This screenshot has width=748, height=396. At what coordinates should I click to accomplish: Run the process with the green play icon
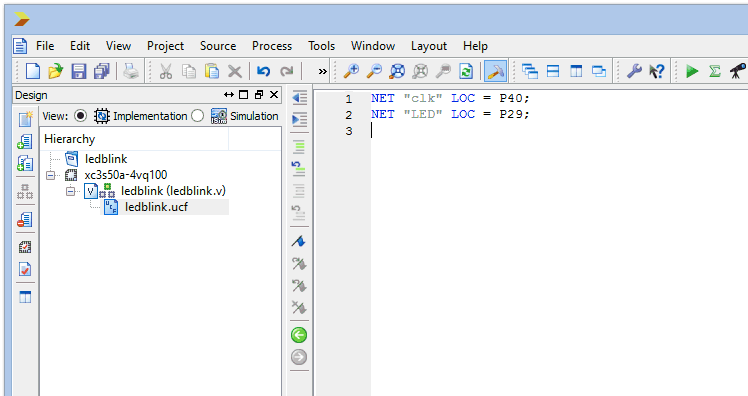[x=692, y=71]
